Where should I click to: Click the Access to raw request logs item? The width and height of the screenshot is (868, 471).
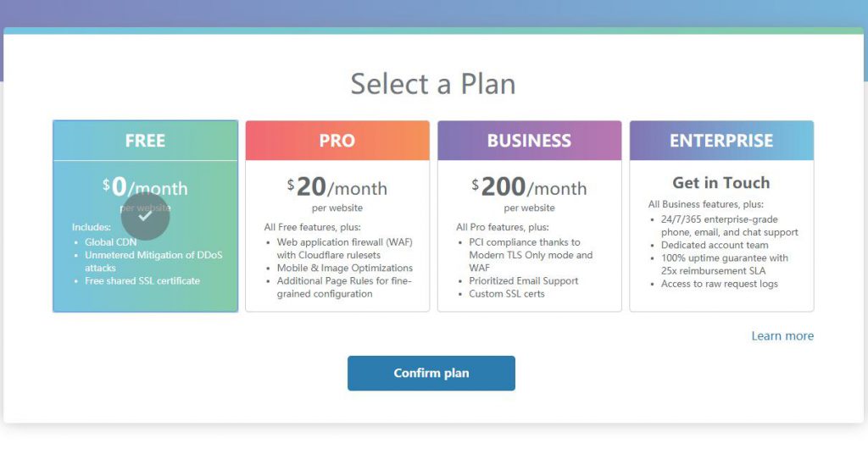point(719,284)
